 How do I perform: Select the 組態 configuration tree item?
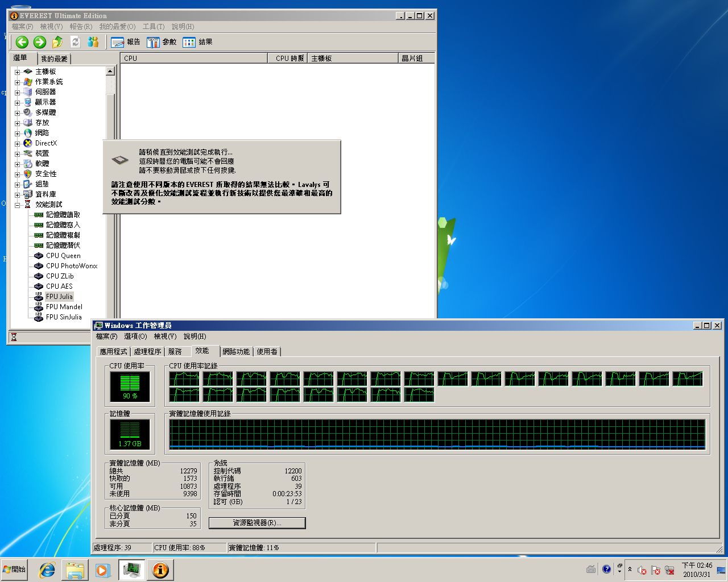pyautogui.click(x=42, y=184)
